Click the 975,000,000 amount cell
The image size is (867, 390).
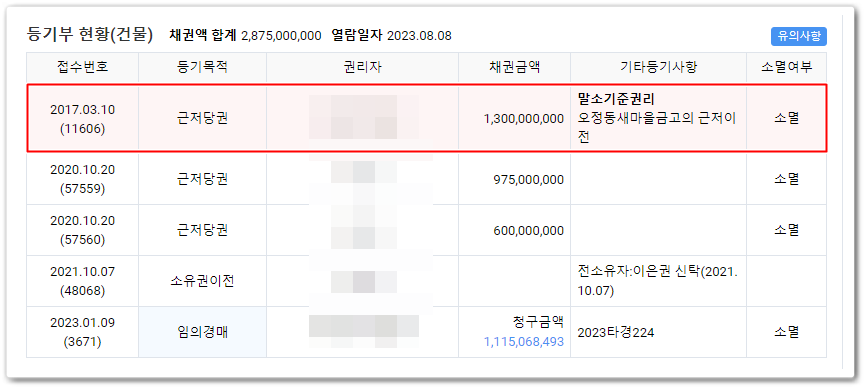[x=514, y=179]
